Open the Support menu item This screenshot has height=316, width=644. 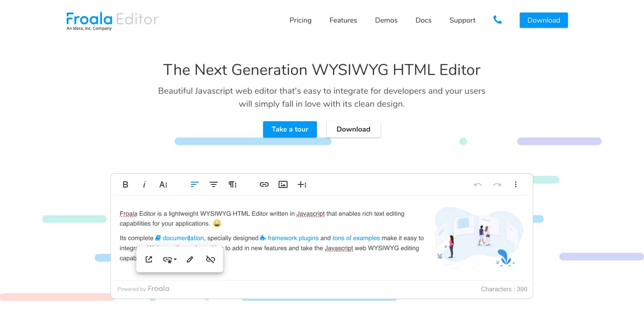462,20
